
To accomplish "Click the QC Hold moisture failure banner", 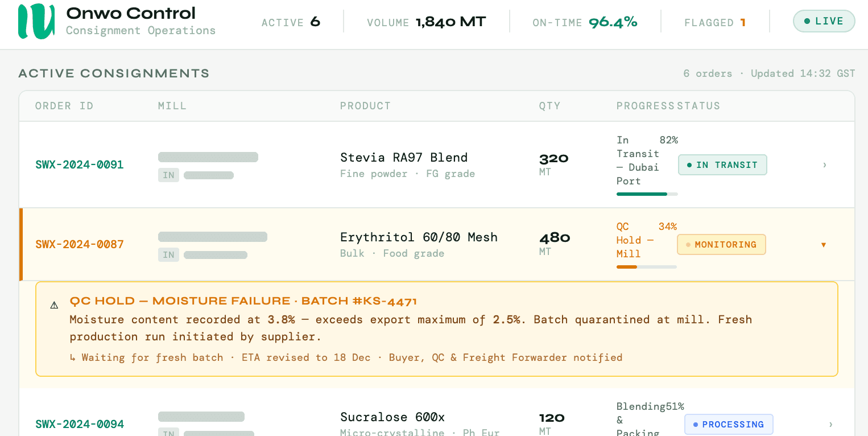I will click(x=436, y=328).
